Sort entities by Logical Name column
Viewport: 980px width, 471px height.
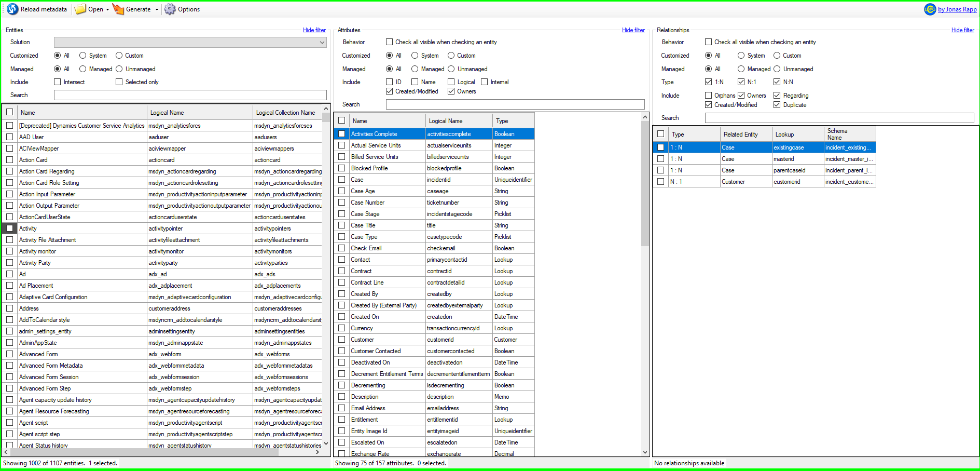200,113
